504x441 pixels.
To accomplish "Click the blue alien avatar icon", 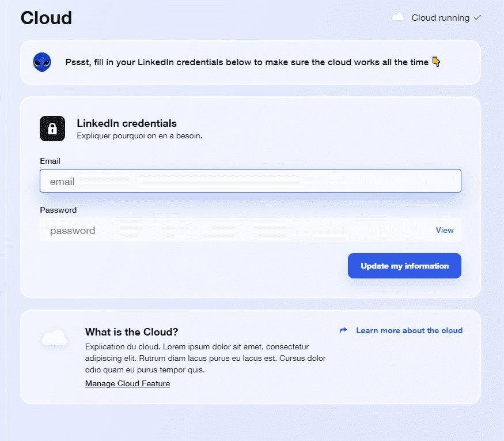I will point(42,62).
